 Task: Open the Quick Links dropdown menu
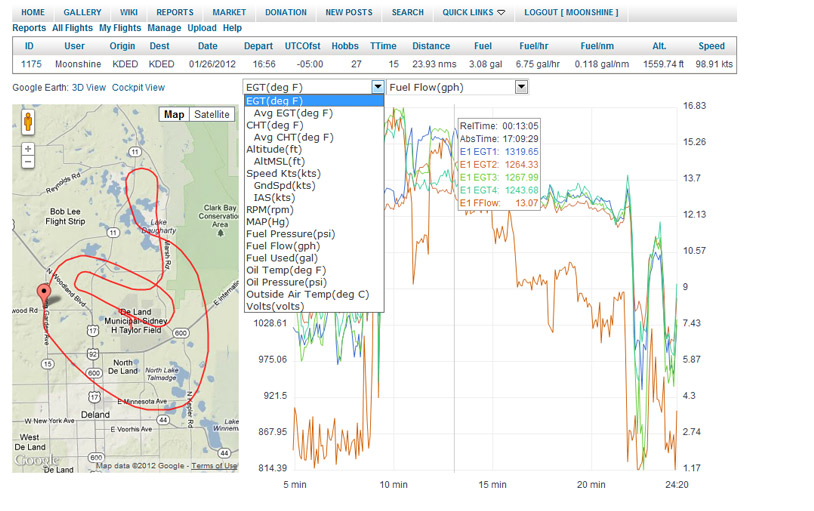[x=474, y=12]
